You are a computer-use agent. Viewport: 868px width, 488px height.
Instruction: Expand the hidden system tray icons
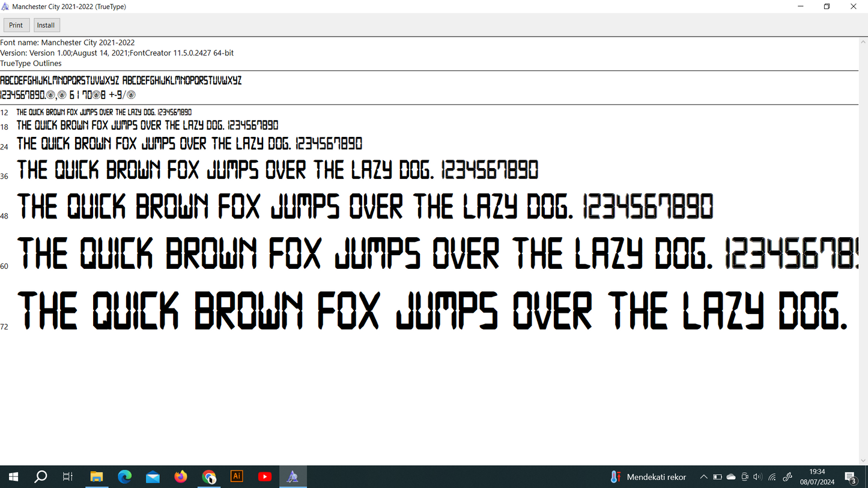click(x=703, y=477)
